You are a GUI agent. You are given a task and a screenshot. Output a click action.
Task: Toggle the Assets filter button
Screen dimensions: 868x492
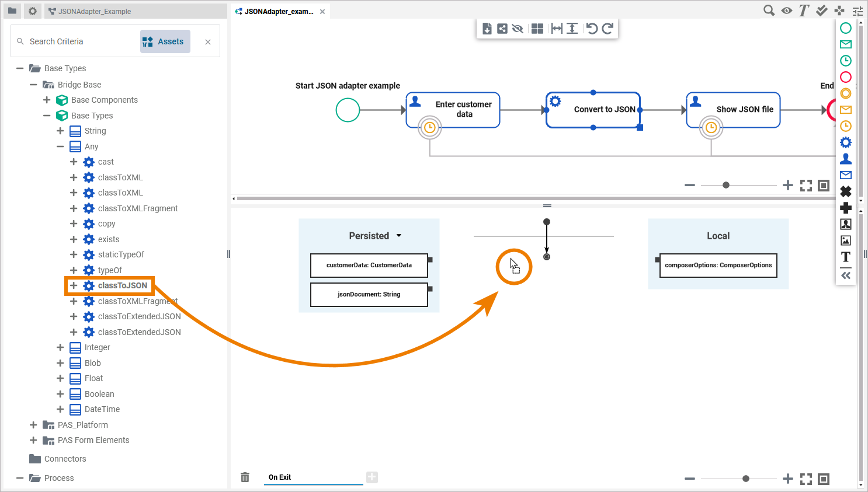point(165,41)
